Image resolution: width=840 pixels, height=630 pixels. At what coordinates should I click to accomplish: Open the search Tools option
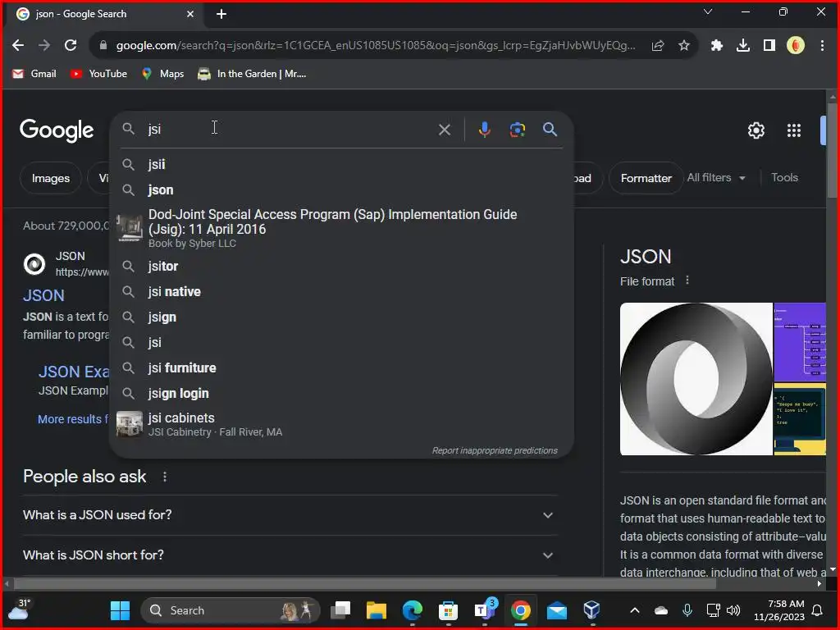click(784, 177)
